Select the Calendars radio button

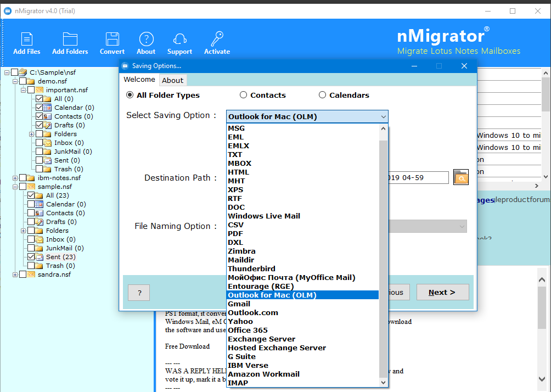[x=322, y=95]
